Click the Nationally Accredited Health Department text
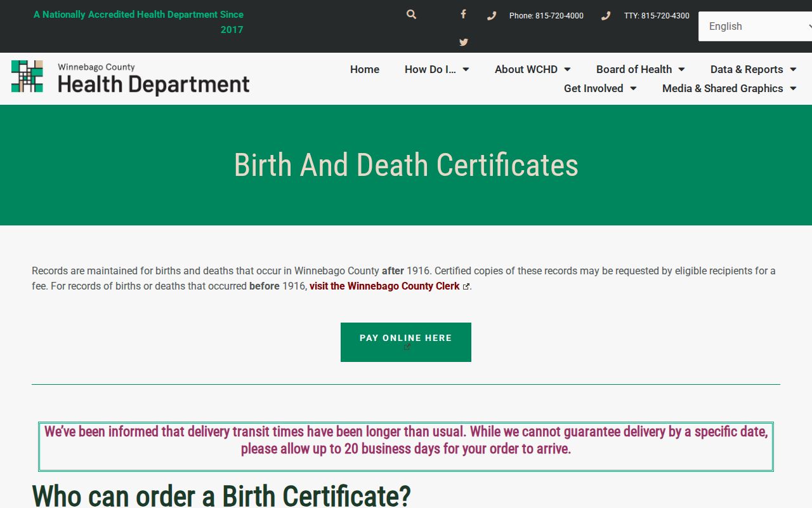Image resolution: width=812 pixels, height=508 pixels. (138, 22)
